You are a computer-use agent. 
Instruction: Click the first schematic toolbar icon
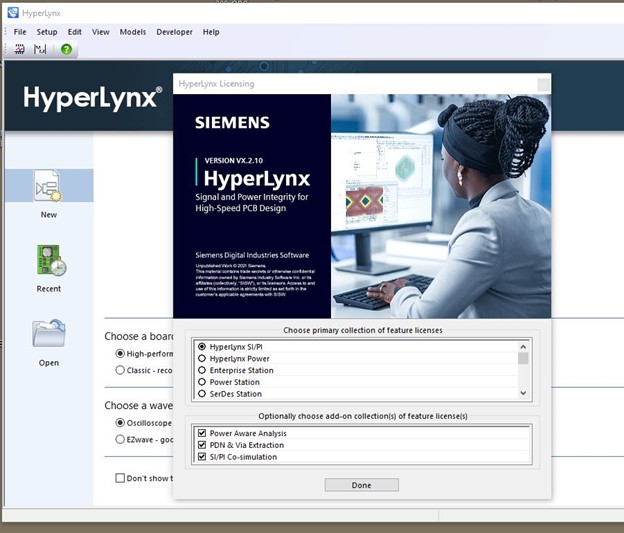point(20,49)
